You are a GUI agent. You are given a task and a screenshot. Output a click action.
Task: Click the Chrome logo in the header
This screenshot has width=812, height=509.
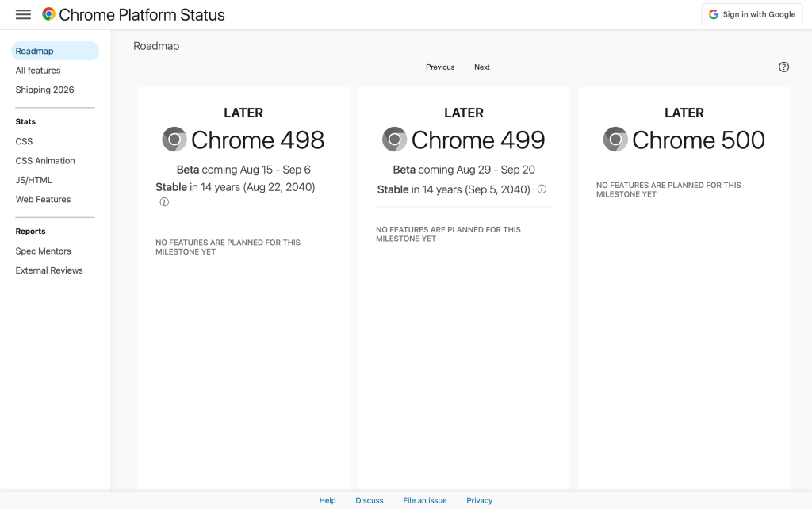[x=48, y=14]
